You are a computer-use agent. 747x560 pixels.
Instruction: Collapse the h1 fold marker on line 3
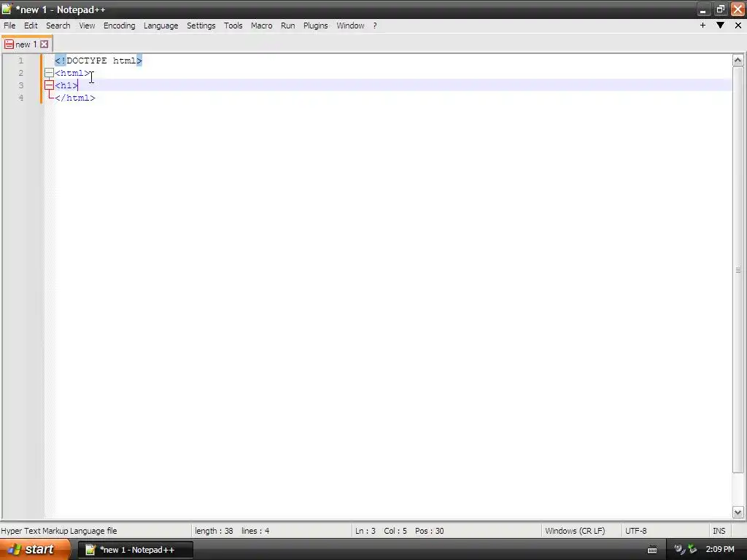(49, 85)
